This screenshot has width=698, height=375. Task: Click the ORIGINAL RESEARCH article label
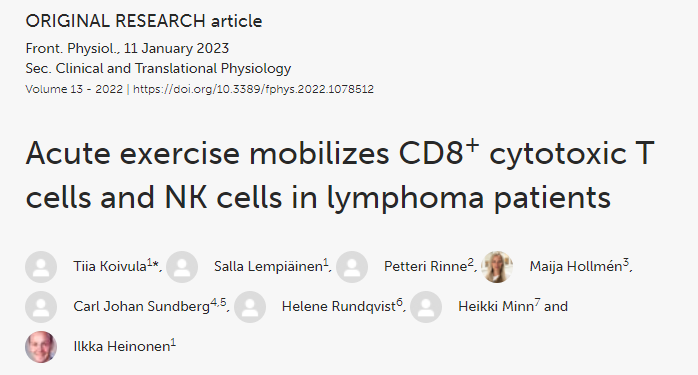click(144, 21)
